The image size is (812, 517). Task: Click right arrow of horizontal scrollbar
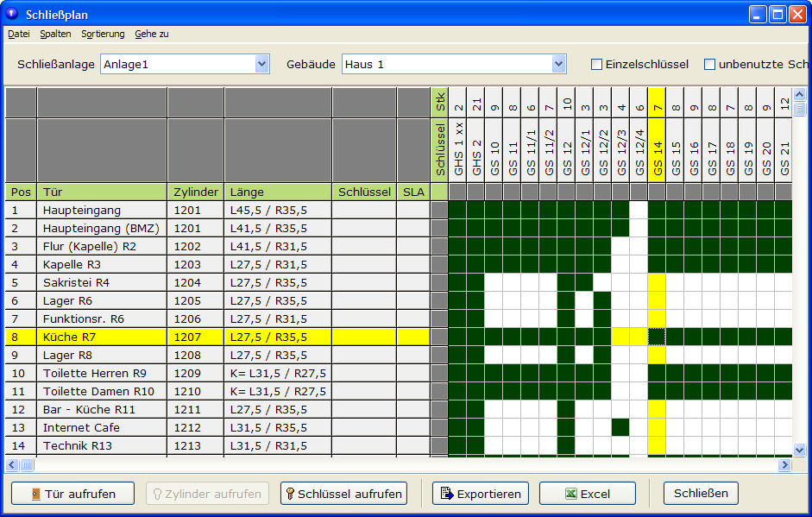(784, 465)
